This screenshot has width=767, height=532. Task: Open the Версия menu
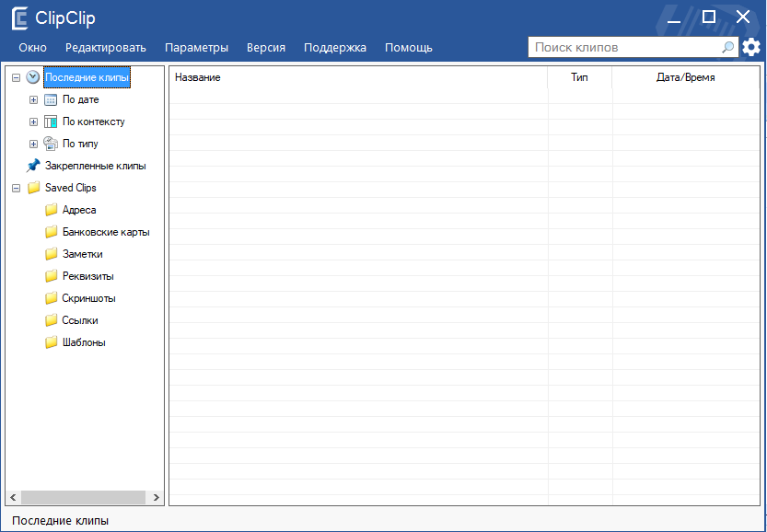click(266, 48)
